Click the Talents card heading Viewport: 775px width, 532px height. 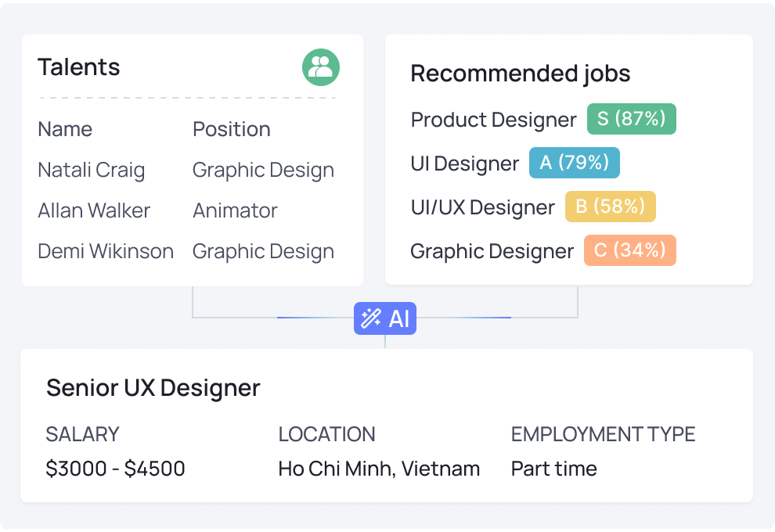79,67
